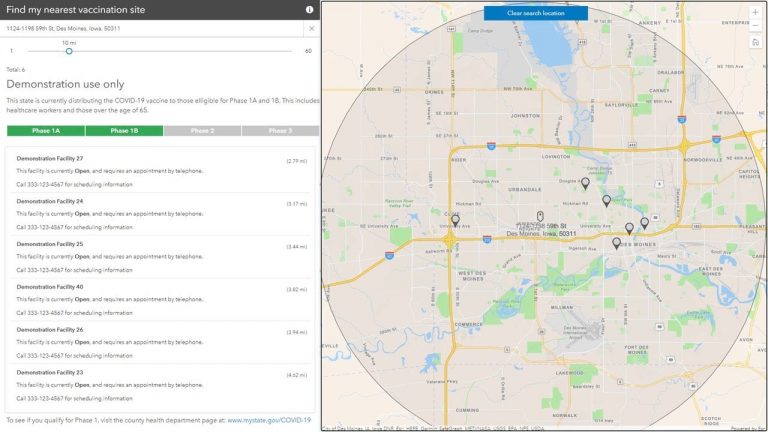Click the pin just above Des Moines label
Viewport: 768px width, 432px height.
coord(629,228)
